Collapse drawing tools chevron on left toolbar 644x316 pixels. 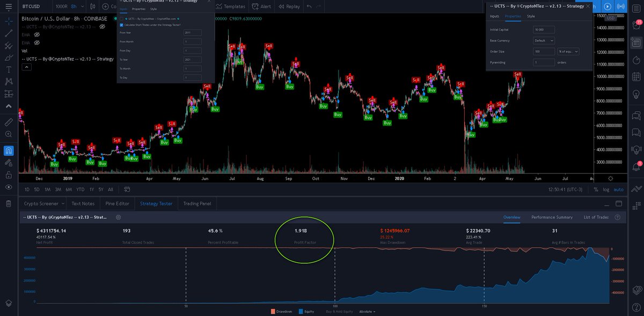point(8,106)
